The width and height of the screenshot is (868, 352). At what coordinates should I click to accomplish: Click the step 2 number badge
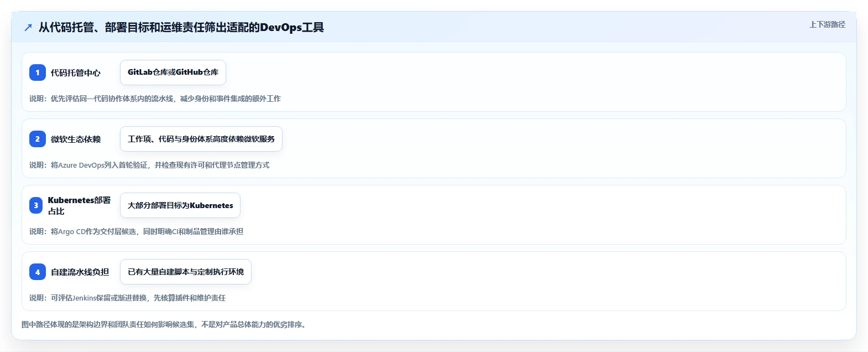tap(38, 139)
